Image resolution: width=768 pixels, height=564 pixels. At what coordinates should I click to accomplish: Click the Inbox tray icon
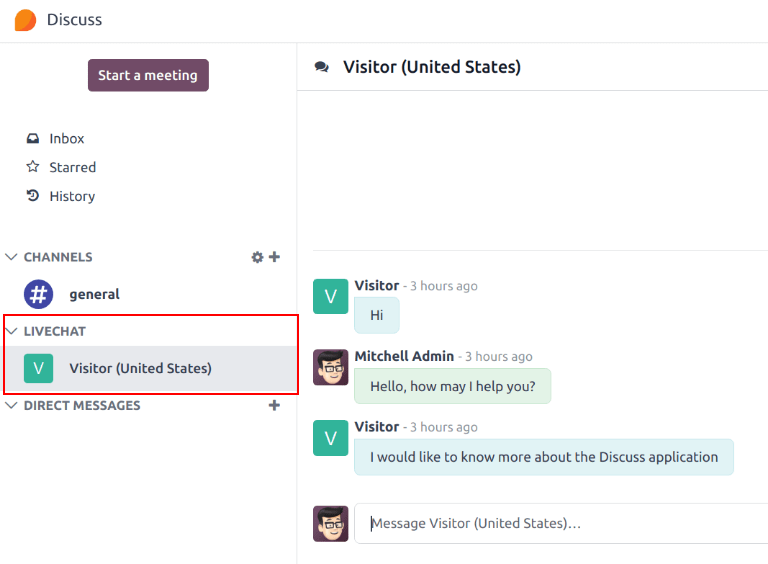[33, 139]
